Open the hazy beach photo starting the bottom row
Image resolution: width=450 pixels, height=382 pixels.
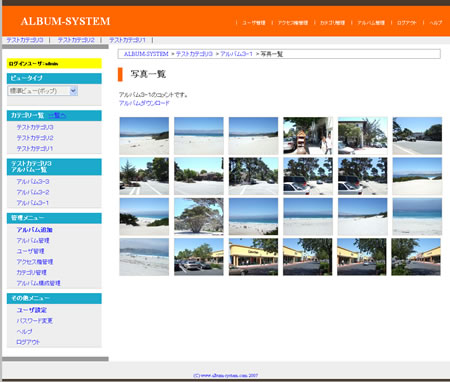pyautogui.click(x=144, y=257)
